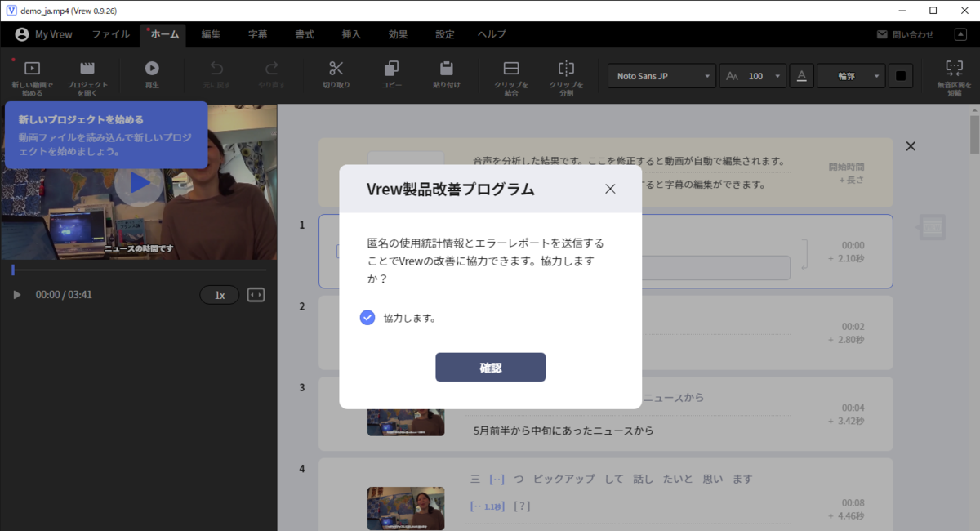Open a project with プロジェクトを開く icon
Image resolution: width=980 pixels, height=531 pixels.
coord(87,75)
